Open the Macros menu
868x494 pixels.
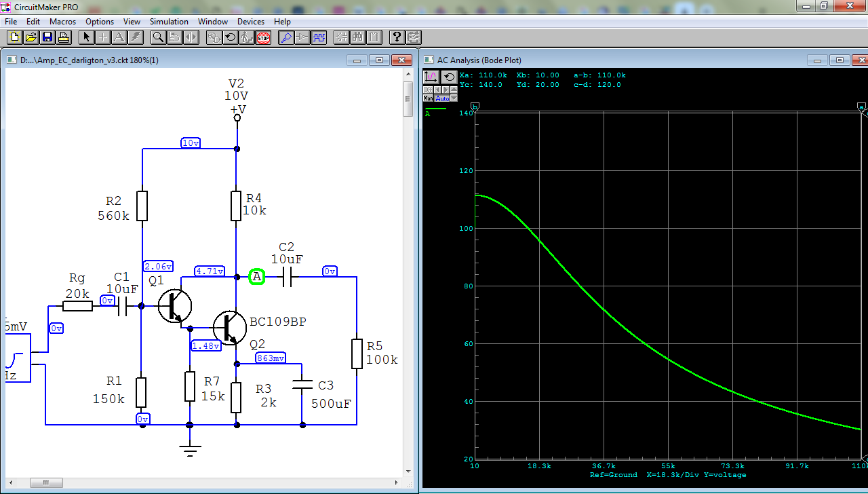point(62,22)
